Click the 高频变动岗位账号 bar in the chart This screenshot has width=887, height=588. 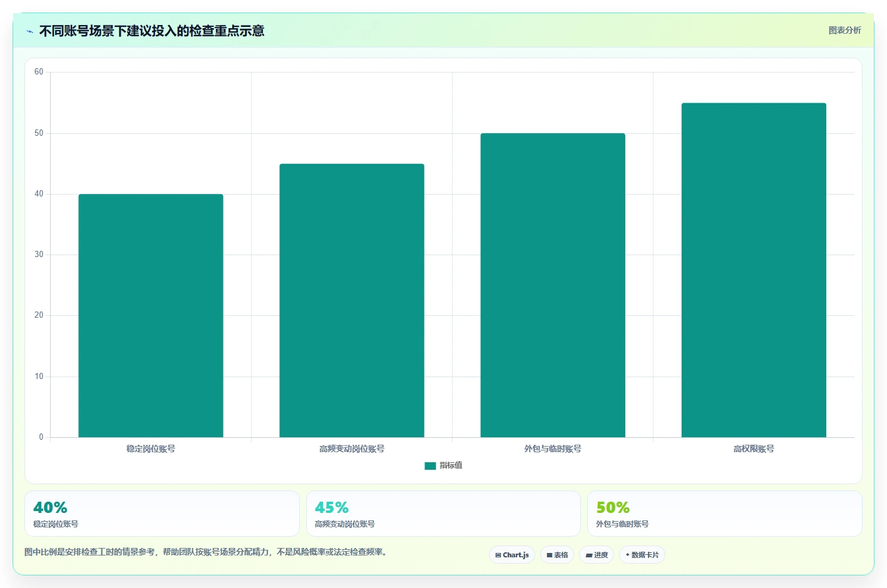pyautogui.click(x=352, y=300)
